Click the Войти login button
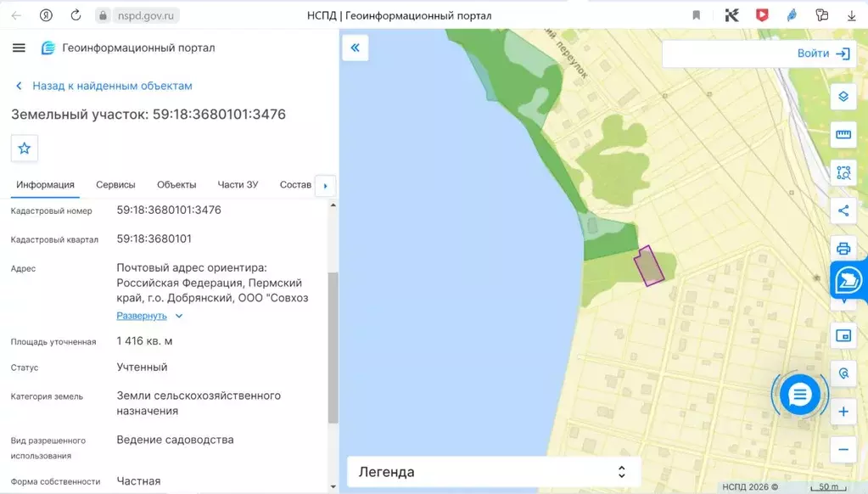Viewport: 868px width, 494px height. click(x=823, y=53)
